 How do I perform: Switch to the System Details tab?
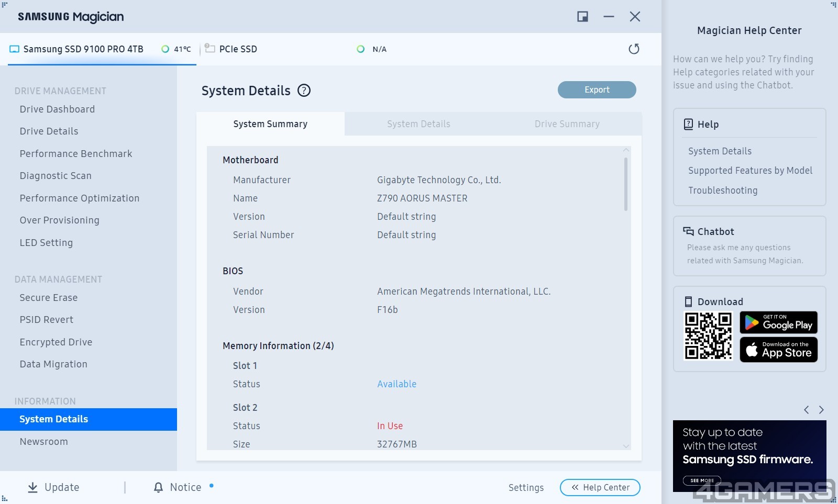click(418, 124)
